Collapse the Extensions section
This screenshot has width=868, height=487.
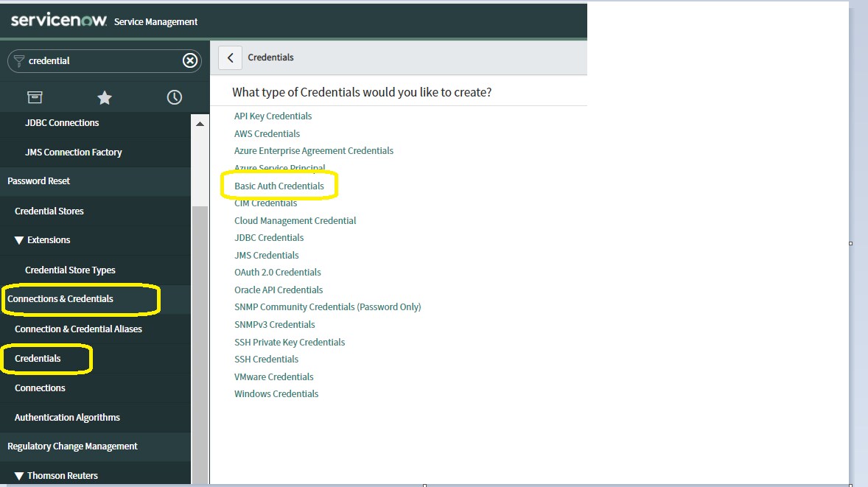pos(19,240)
